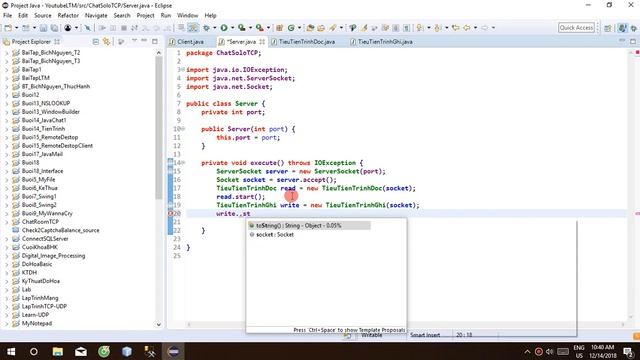Open the Back history dropdown arrow
The image size is (640, 360).
coord(476,28)
